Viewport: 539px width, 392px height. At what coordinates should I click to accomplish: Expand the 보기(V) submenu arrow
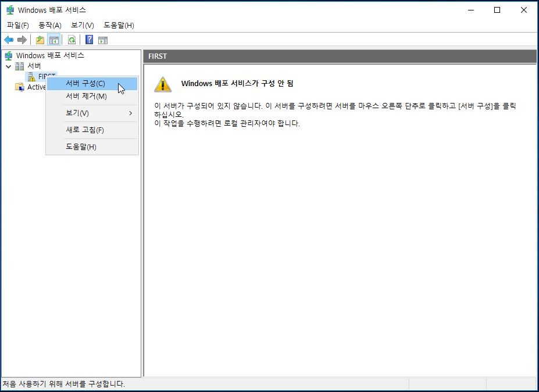(131, 113)
